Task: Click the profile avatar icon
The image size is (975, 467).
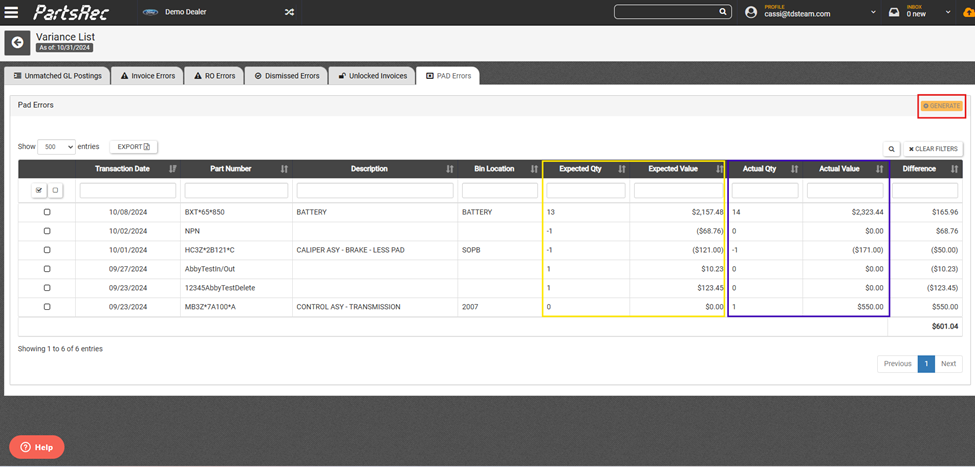Action: tap(751, 12)
